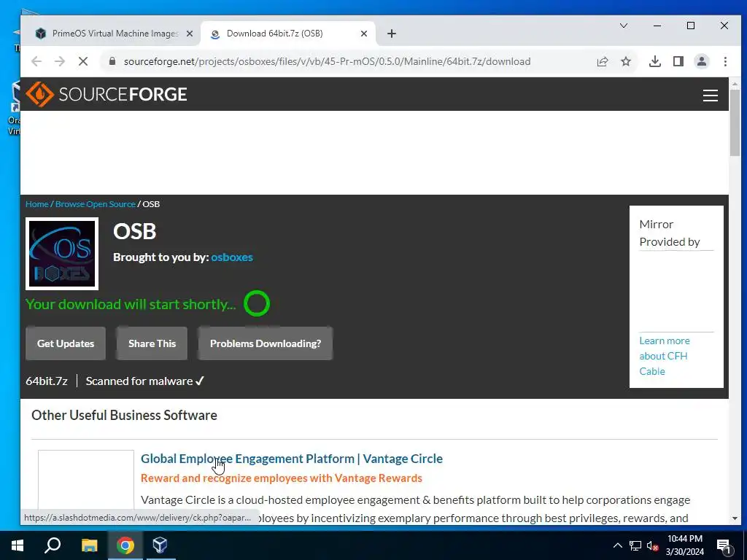The width and height of the screenshot is (747, 560).
Task: Bookmark this page with the star icon
Action: [x=626, y=61]
